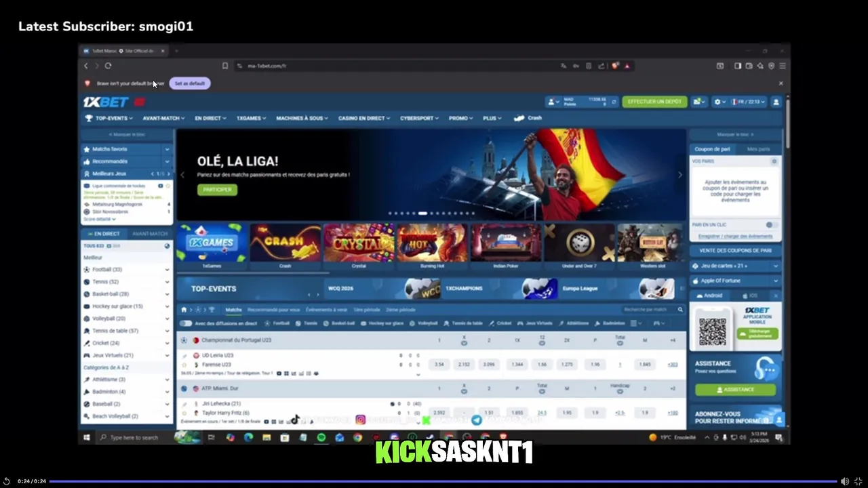The width and height of the screenshot is (868, 488).
Task: Open the site settings gear icon
Action: (717, 102)
